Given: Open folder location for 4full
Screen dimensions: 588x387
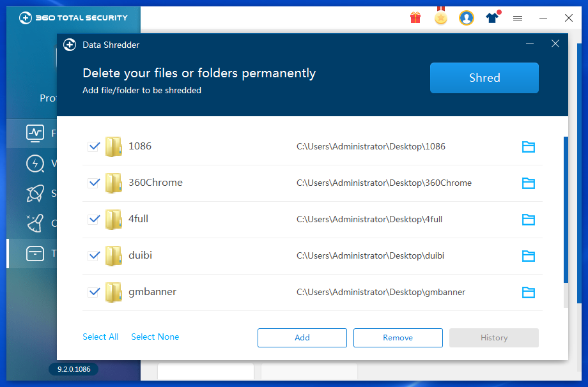Looking at the screenshot, I should (529, 220).
